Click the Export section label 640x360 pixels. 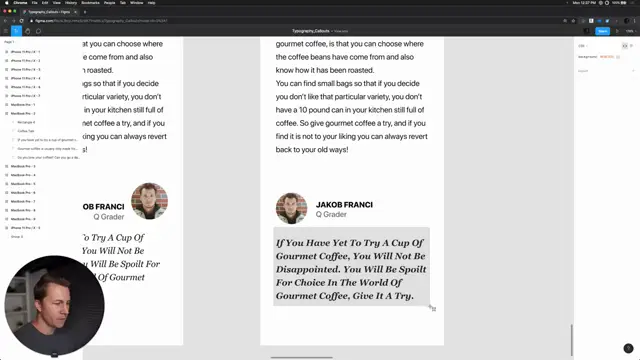pyautogui.click(x=583, y=71)
